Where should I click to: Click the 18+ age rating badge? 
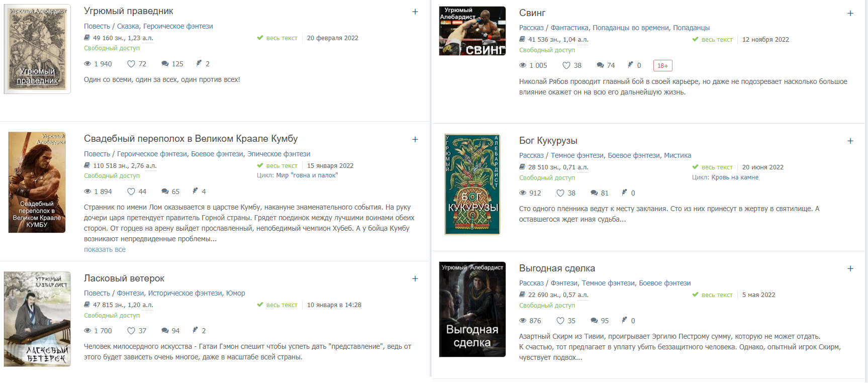[x=663, y=66]
